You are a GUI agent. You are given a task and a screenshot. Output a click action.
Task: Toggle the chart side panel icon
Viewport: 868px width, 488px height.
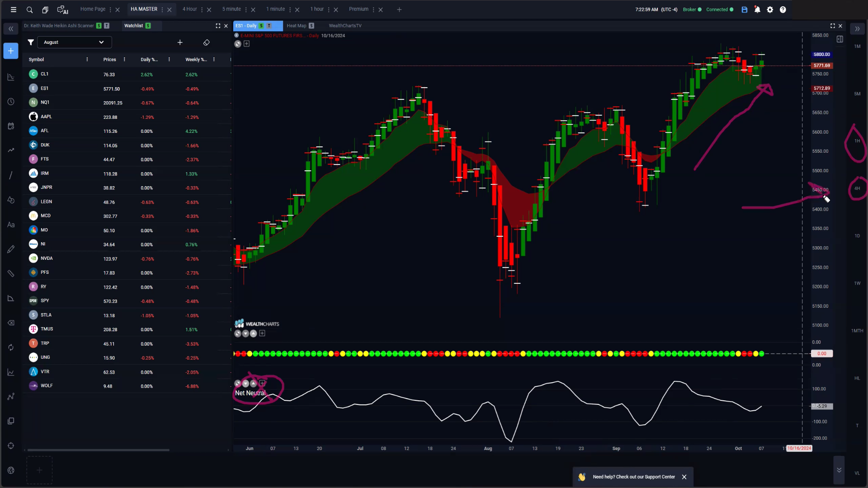coord(840,39)
